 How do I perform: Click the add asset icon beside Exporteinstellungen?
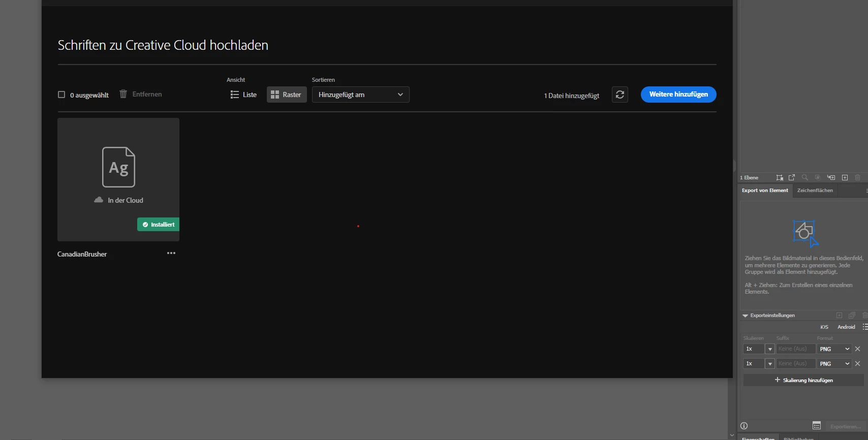click(x=840, y=316)
